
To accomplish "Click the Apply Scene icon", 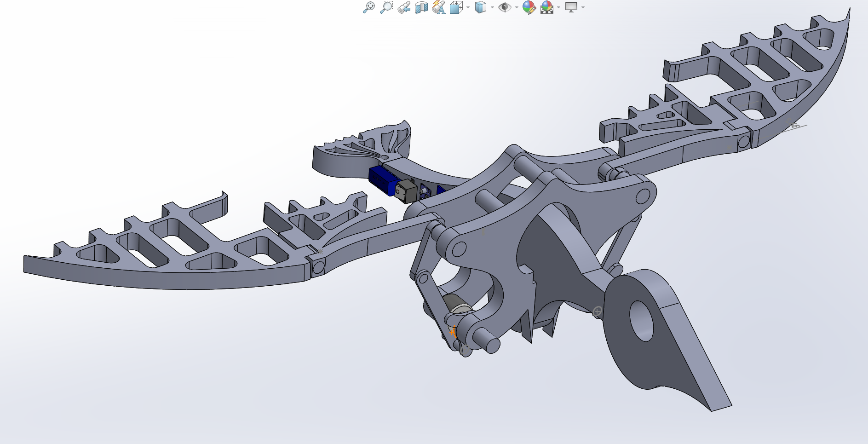I will [547, 7].
